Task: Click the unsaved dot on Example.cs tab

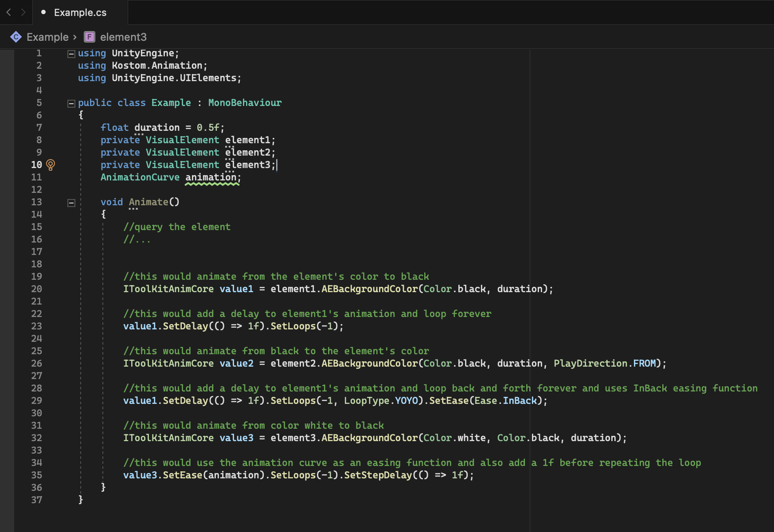Action: (43, 12)
